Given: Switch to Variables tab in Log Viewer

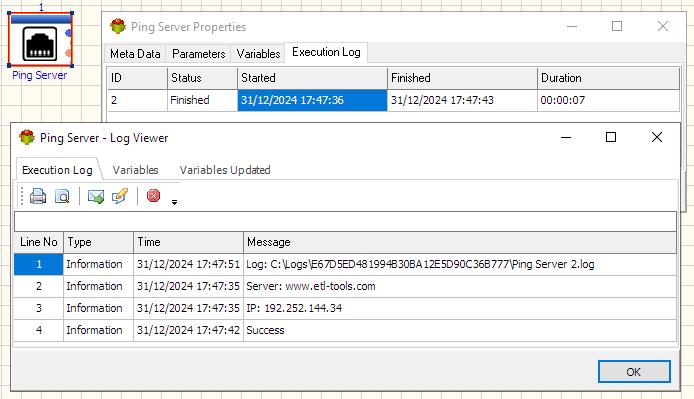Looking at the screenshot, I should 135,170.
